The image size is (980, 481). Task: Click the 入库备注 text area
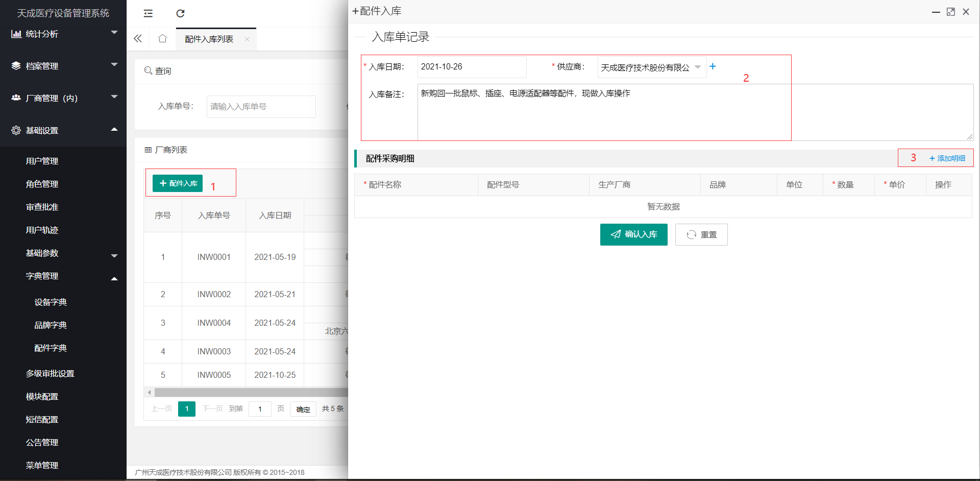tap(696, 112)
